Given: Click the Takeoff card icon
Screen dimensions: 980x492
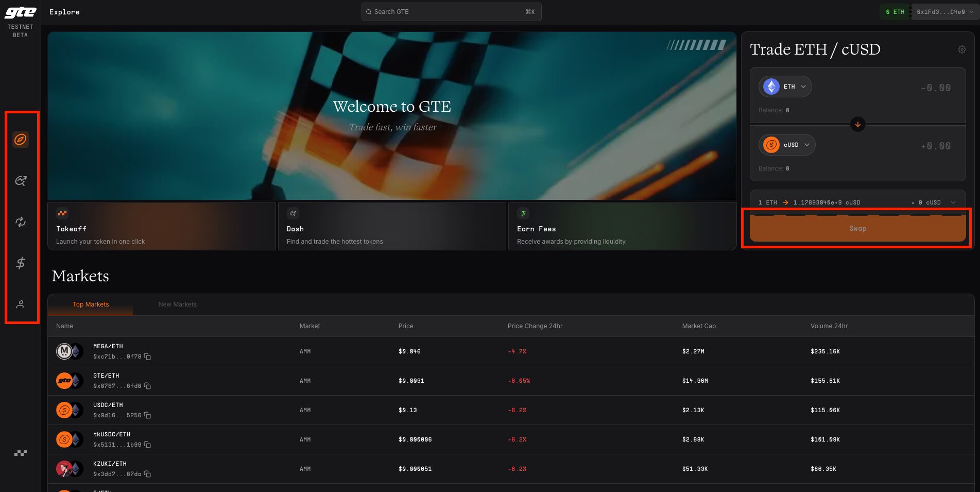Looking at the screenshot, I should (x=62, y=213).
